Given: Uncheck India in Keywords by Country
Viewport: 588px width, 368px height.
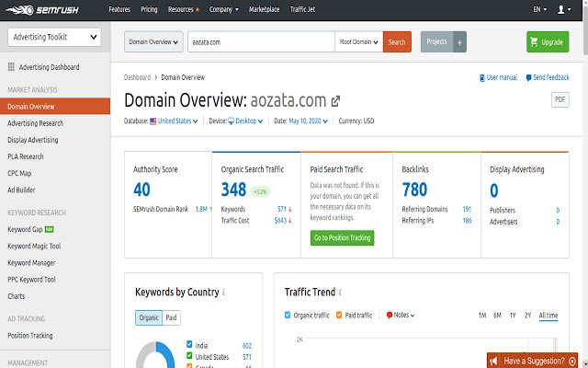Looking at the screenshot, I should [189, 344].
